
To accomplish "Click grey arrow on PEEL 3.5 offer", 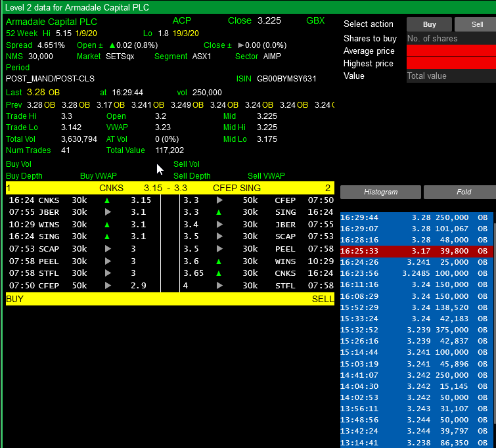I will point(219,249).
